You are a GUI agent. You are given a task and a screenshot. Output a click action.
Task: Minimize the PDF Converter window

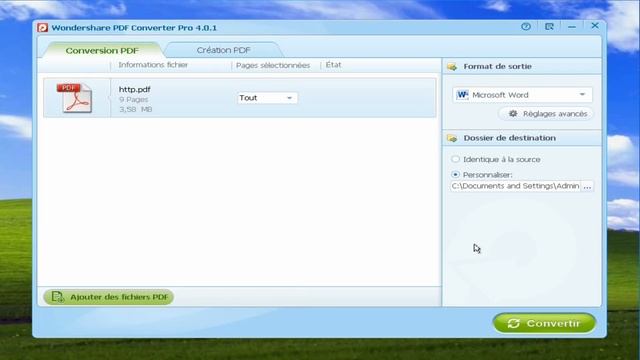pos(572,27)
